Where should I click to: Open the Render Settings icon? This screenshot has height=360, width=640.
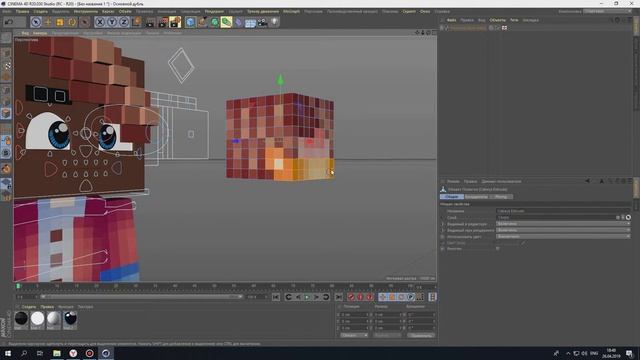tap(175, 22)
